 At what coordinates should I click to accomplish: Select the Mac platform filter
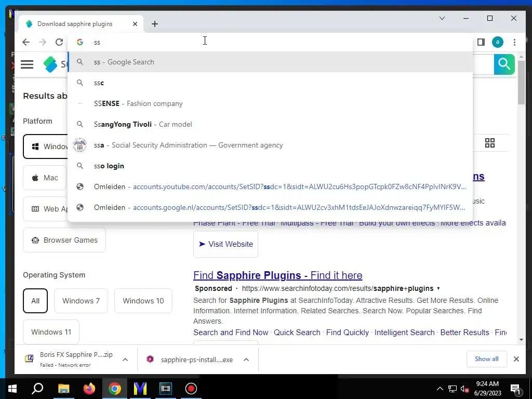click(45, 178)
